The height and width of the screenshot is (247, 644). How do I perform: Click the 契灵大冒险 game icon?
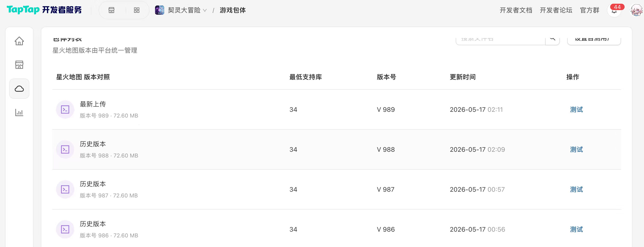pos(159,10)
